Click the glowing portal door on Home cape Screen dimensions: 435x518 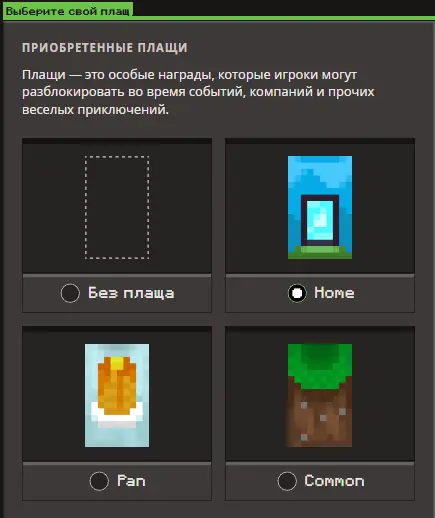pyautogui.click(x=320, y=221)
